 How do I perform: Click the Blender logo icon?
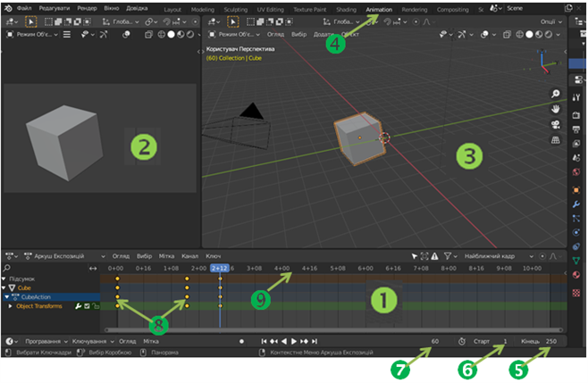[8, 8]
